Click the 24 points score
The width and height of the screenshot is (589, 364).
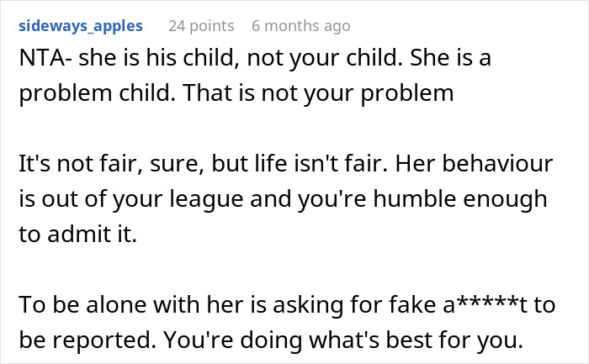pos(199,26)
